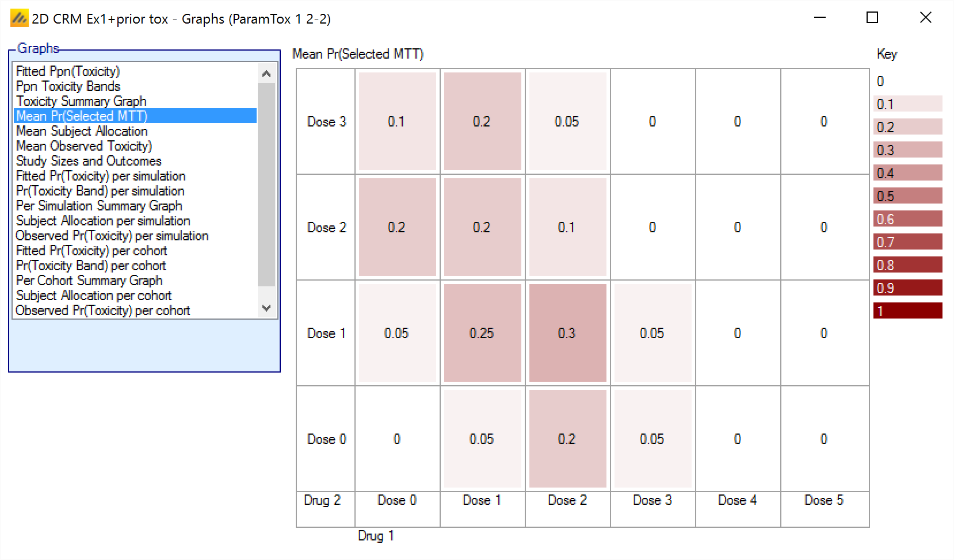
Task: Click the 0.5 key color swatch
Action: 907,196
